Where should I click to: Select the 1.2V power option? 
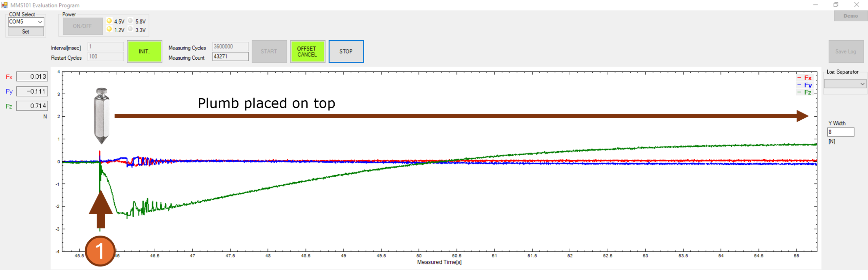110,29
